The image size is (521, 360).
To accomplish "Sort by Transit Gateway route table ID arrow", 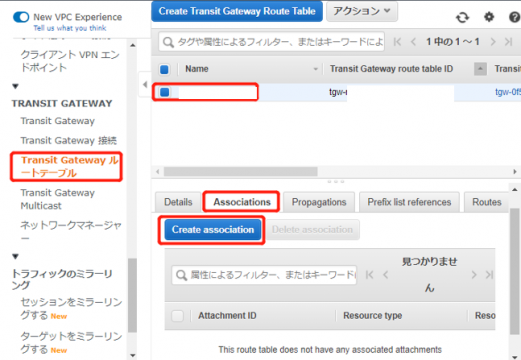I will point(480,69).
